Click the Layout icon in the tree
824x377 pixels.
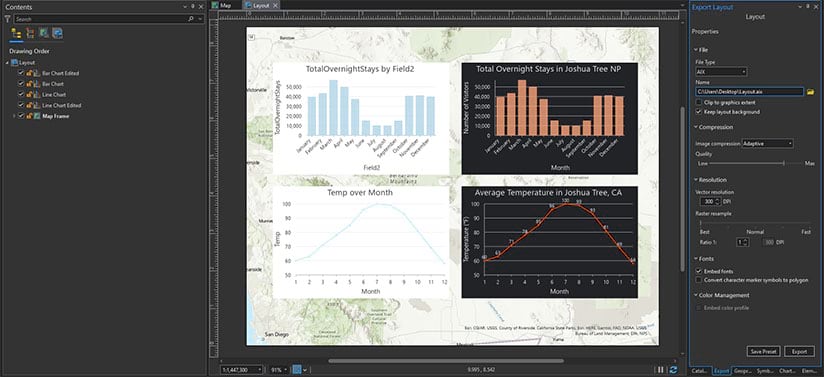(15, 63)
